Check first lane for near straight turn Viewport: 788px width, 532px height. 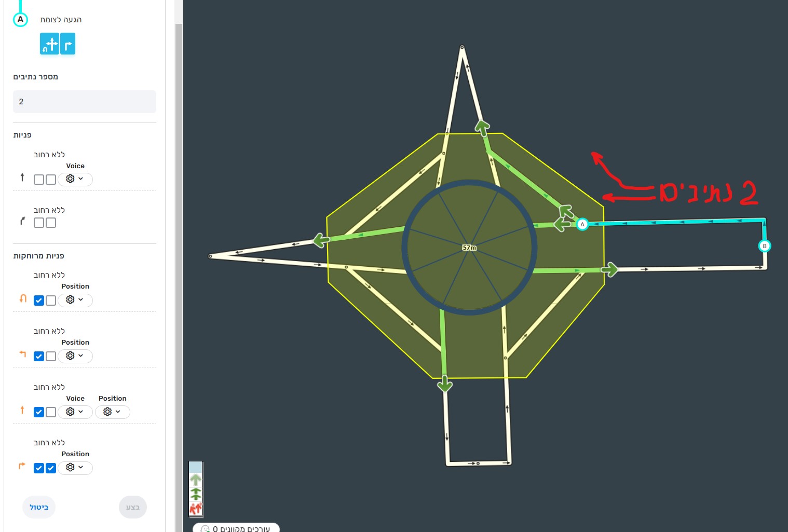[x=39, y=180]
